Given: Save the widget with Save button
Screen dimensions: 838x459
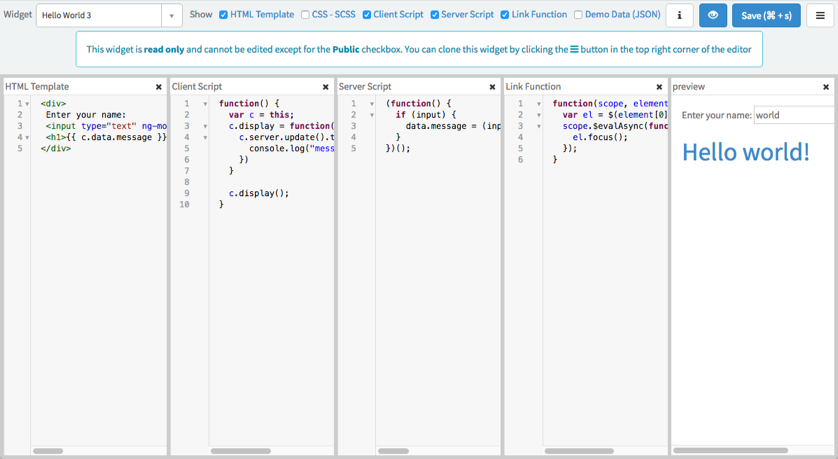Looking at the screenshot, I should coord(766,15).
